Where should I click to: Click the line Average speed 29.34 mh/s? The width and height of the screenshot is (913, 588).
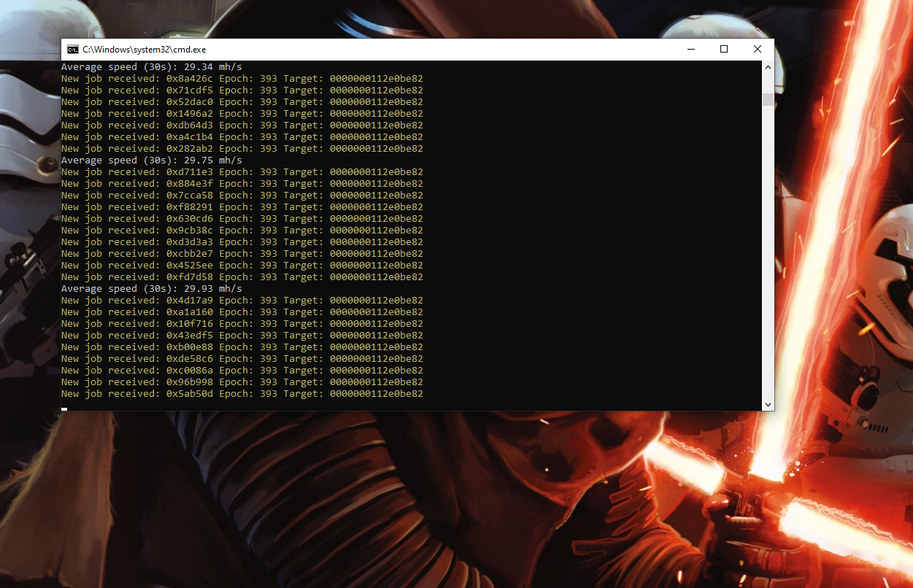151,67
